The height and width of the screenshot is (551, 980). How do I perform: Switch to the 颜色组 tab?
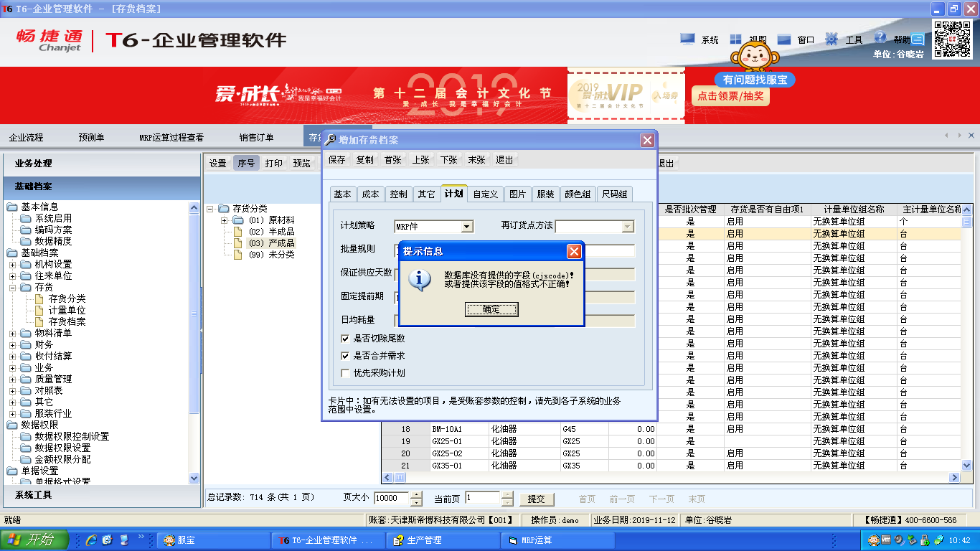point(578,194)
